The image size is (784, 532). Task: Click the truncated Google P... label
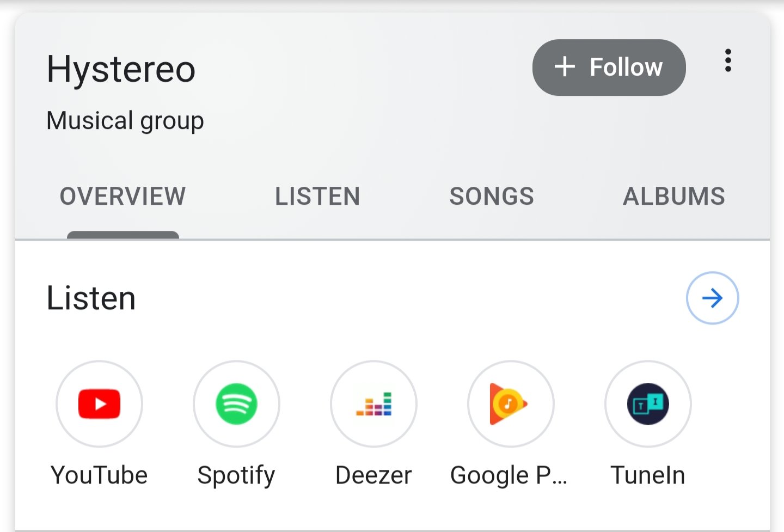[509, 476]
